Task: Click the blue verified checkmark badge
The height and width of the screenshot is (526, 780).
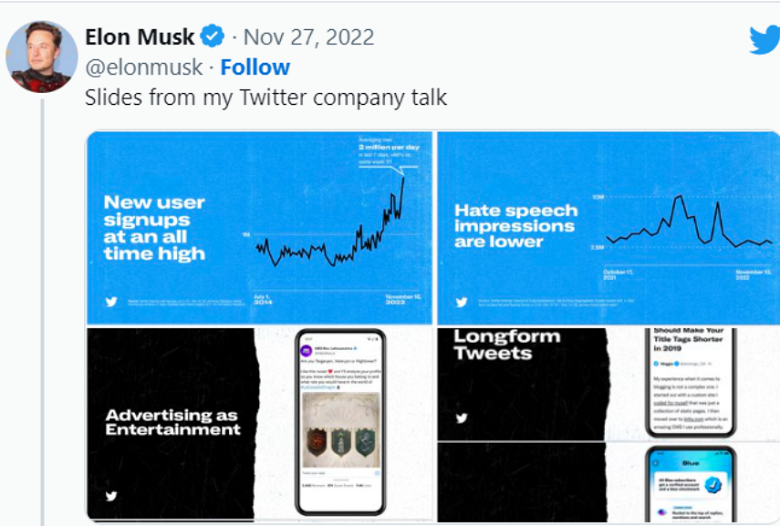Action: pyautogui.click(x=212, y=38)
